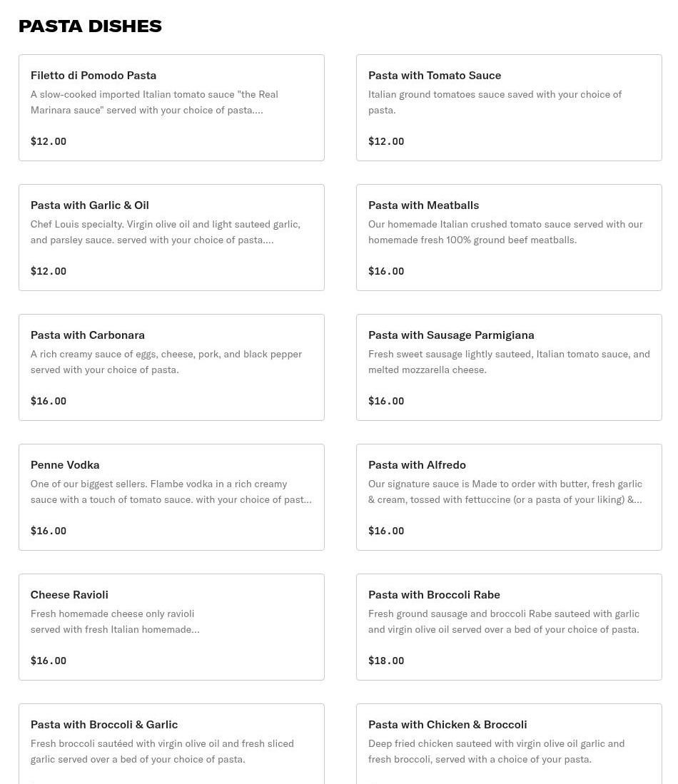Screen dimensions: 678x784
Task: Select the Pasta with Carbonara card
Action: coord(171,367)
